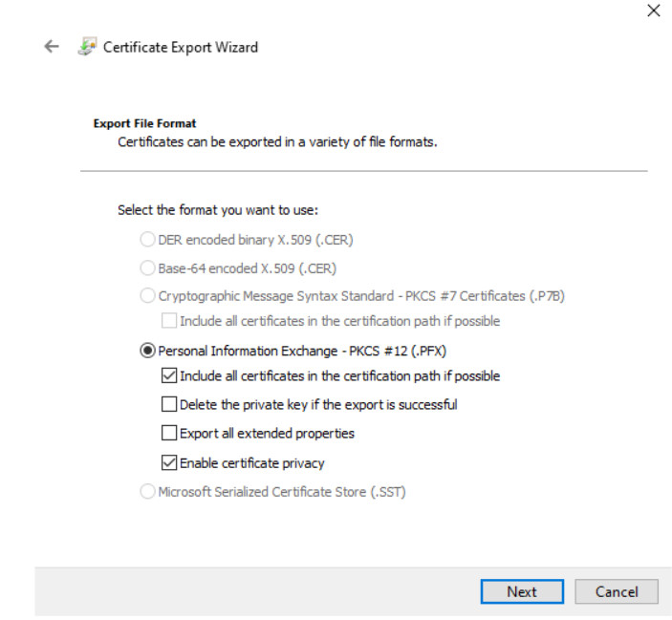
Task: Uncheck include all certificates under PKCS #12
Action: click(170, 376)
